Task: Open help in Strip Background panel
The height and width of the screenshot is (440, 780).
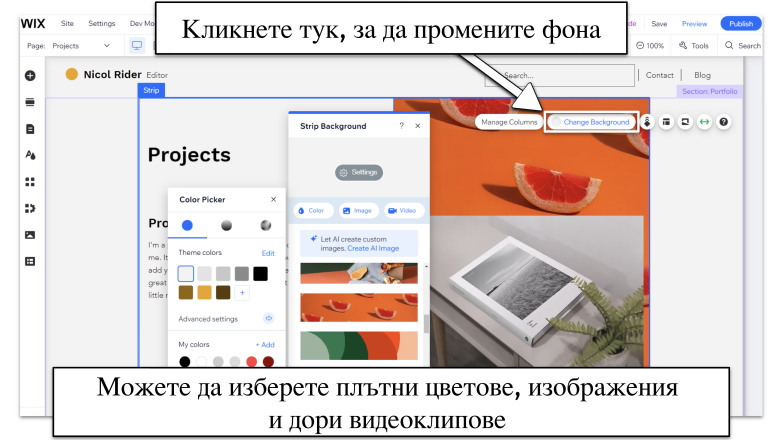Action: [x=401, y=126]
